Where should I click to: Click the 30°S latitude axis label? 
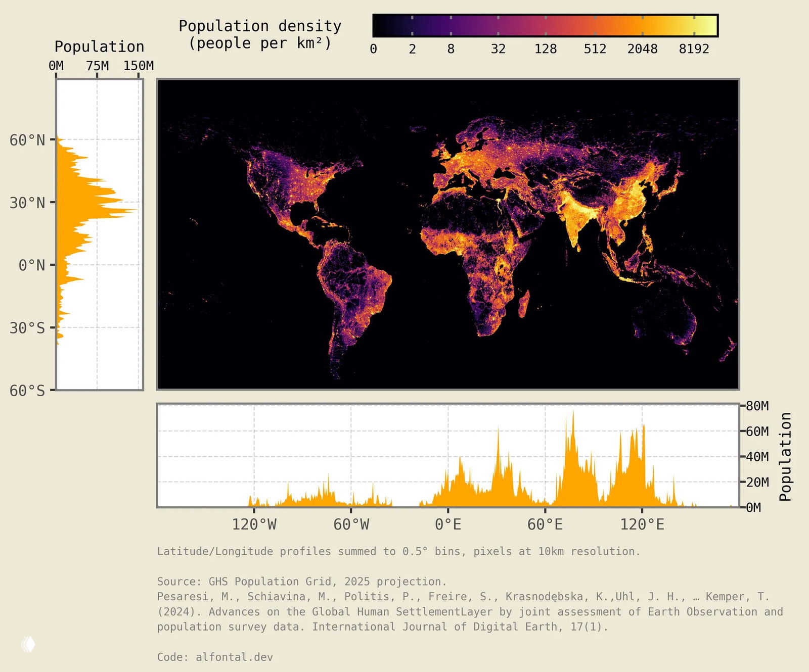click(27, 328)
